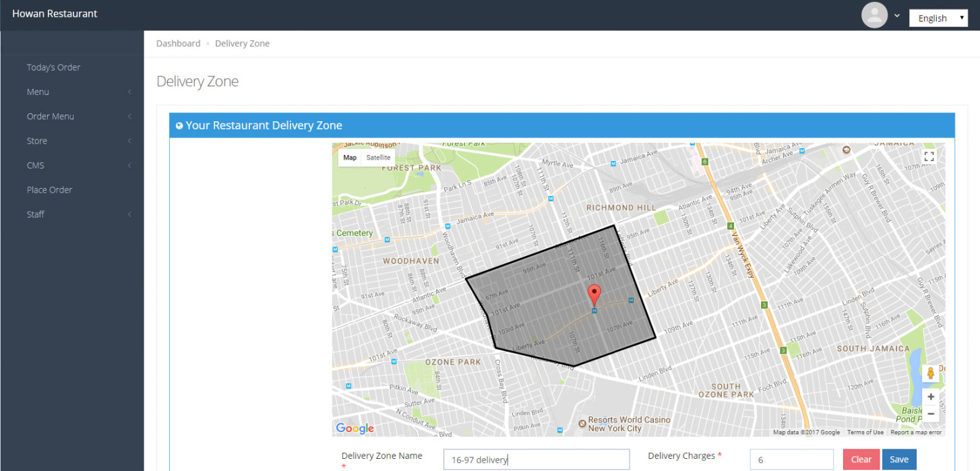Image resolution: width=980 pixels, height=471 pixels.
Task: Expand the Staff submenu chevron
Action: click(x=129, y=214)
